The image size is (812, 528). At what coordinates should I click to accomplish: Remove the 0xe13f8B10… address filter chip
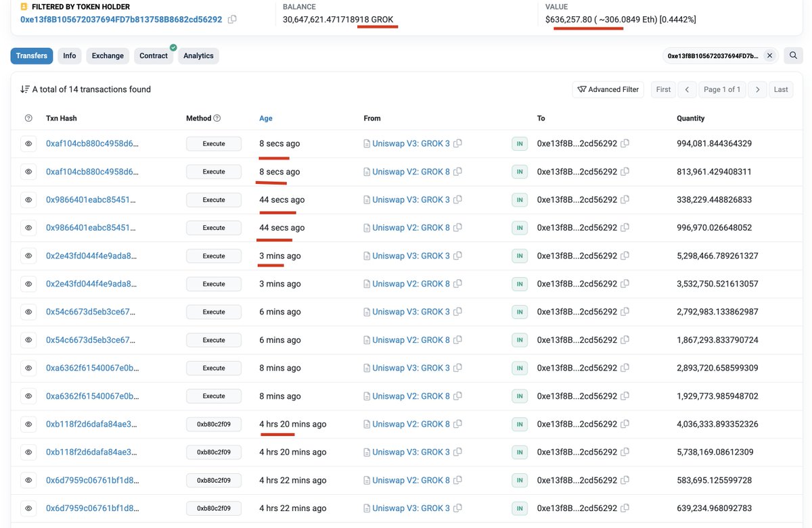(x=769, y=56)
